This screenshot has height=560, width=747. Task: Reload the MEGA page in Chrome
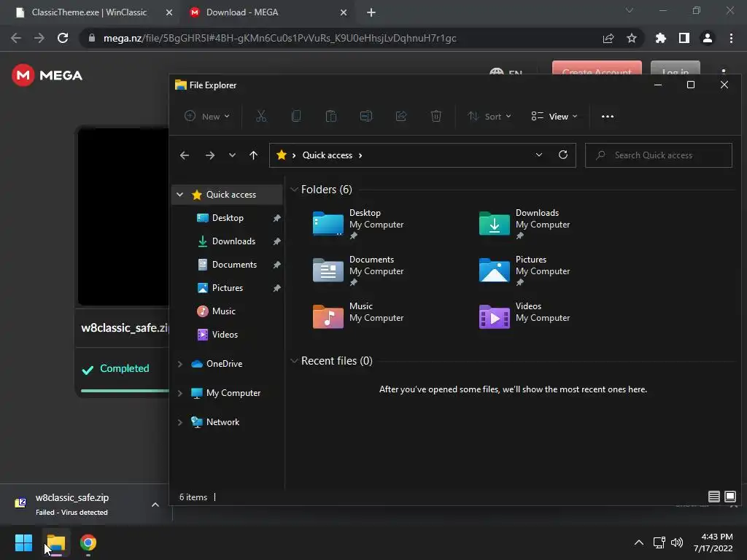63,38
